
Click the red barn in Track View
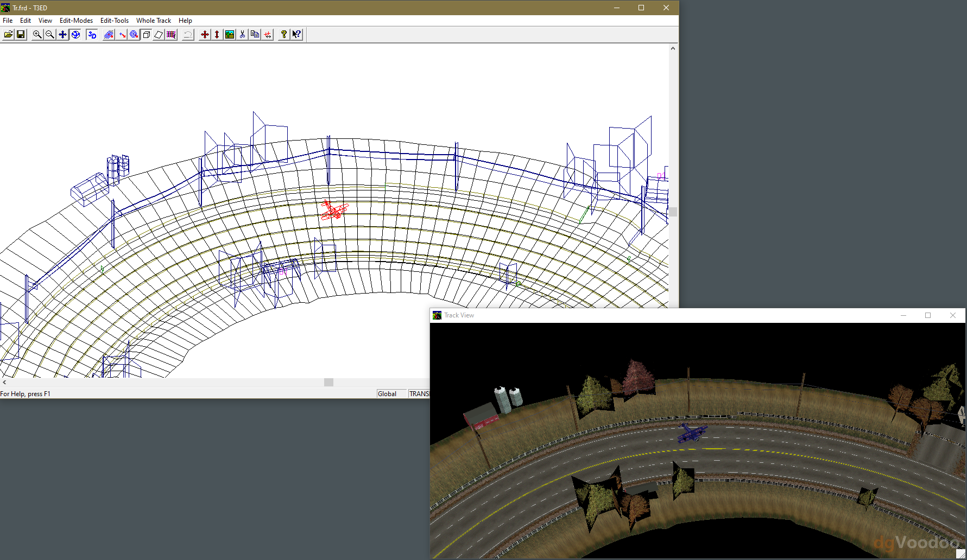(x=481, y=416)
